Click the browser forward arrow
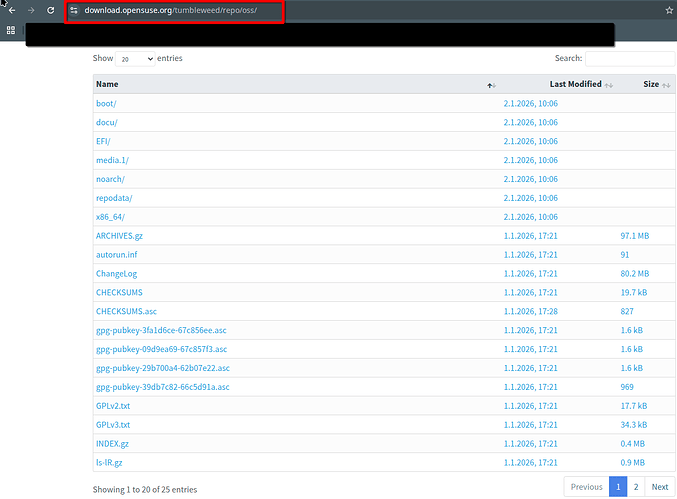 pyautogui.click(x=30, y=10)
